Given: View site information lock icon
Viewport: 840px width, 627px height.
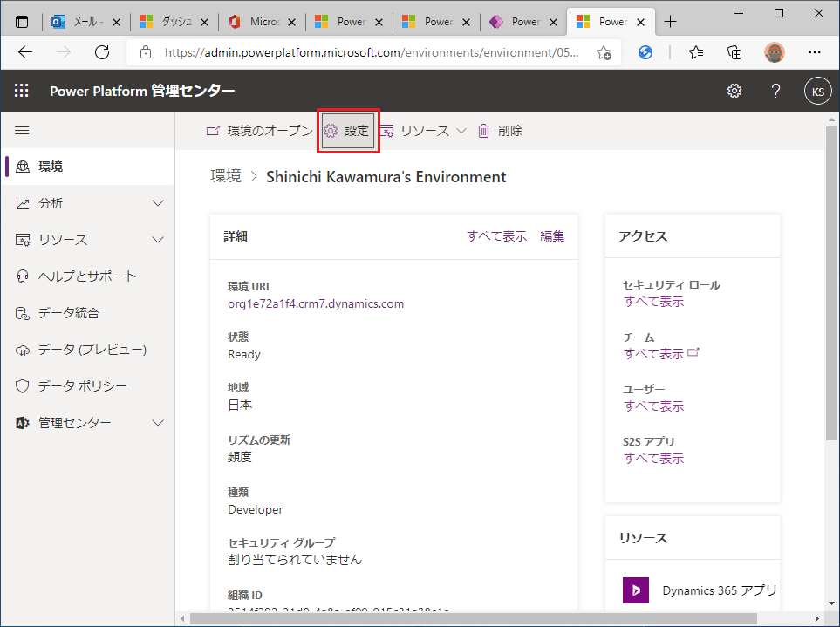Looking at the screenshot, I should pos(145,52).
